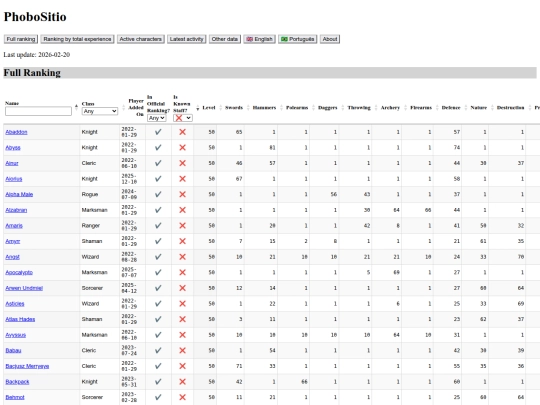Click known staff red X for Alpha Male
The image size is (540, 405).
(183, 195)
